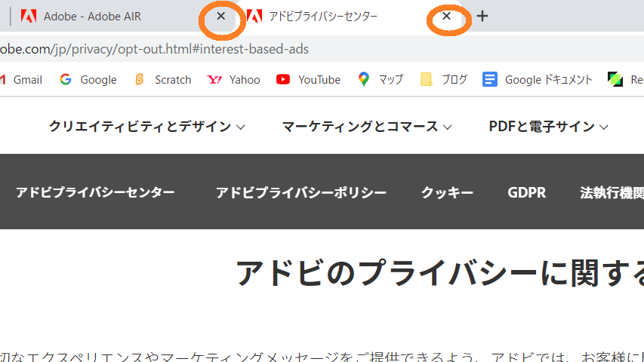Open the Scratch bookmark
The height and width of the screenshot is (362, 644).
point(162,80)
